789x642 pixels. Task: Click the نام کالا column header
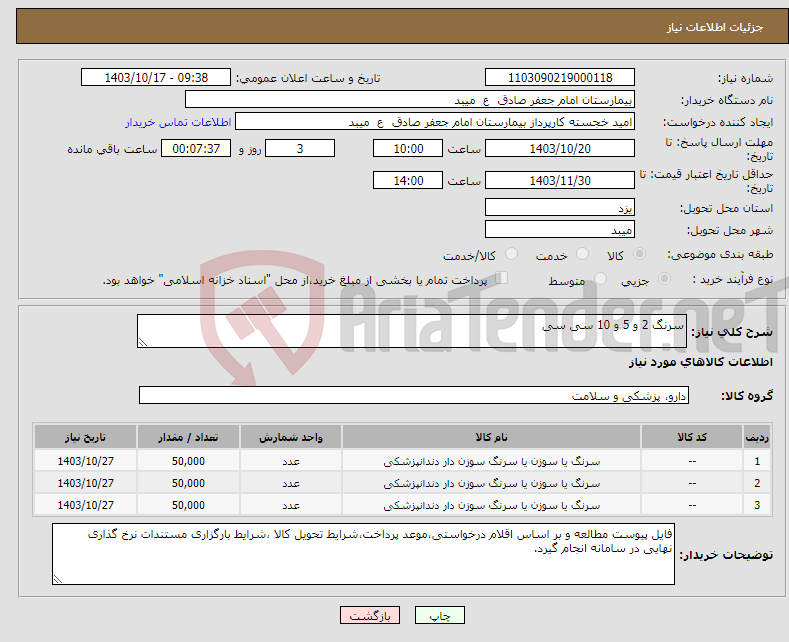tap(491, 437)
